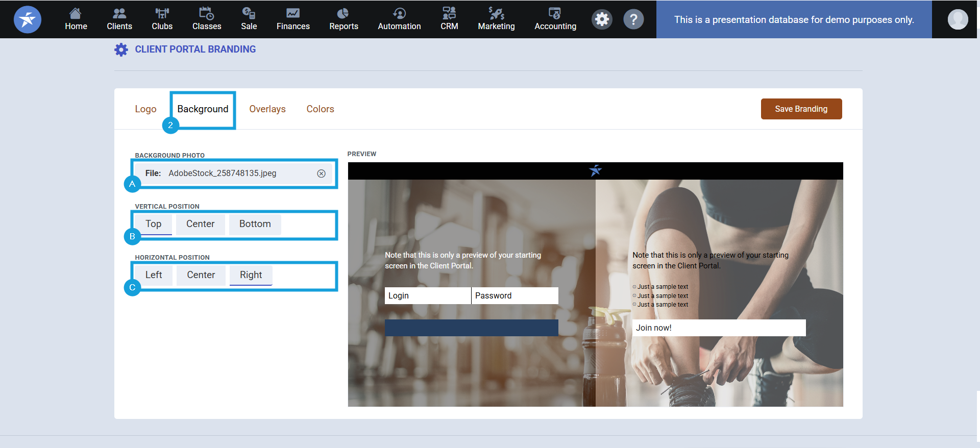Set vertical position to Top
The height and width of the screenshot is (448, 980).
(153, 224)
